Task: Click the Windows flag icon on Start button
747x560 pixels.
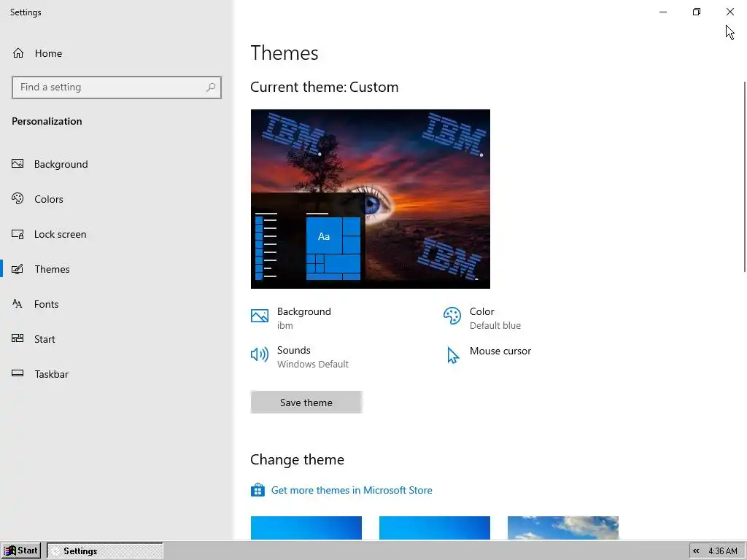Action: pos(9,551)
